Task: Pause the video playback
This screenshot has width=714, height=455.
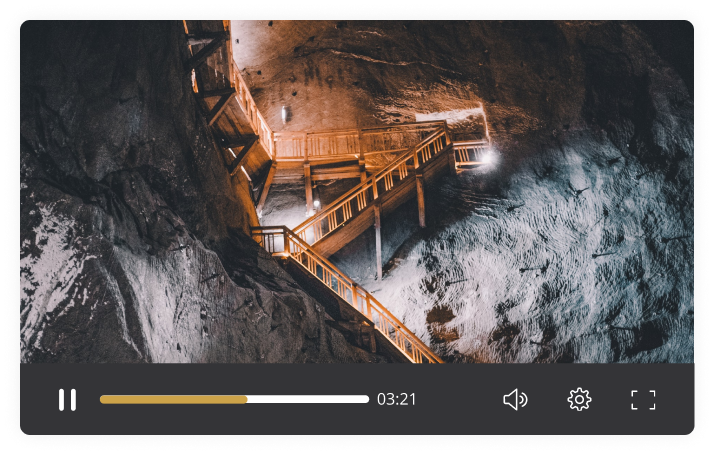Action: point(67,400)
